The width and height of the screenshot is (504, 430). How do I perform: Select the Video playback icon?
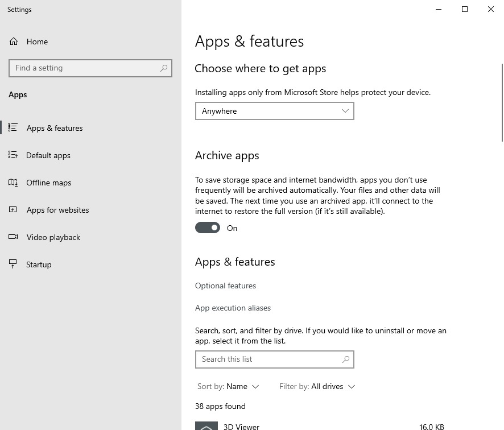tap(13, 237)
